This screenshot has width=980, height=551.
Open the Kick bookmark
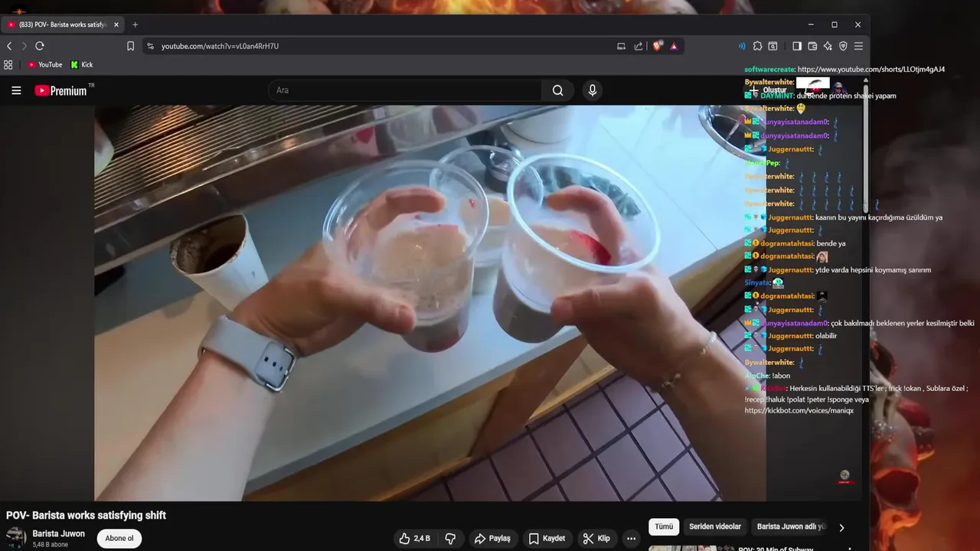point(82,65)
